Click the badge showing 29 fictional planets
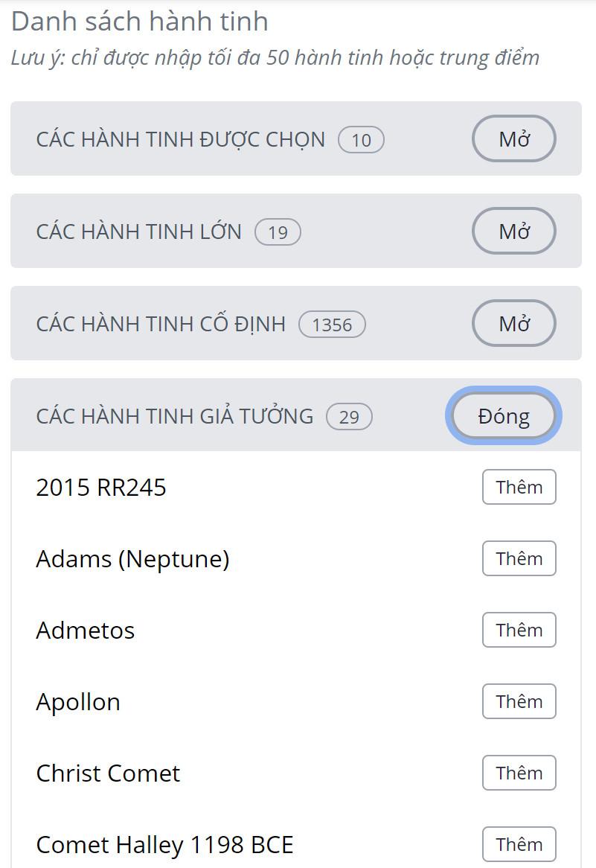The height and width of the screenshot is (868, 596). pos(350,416)
